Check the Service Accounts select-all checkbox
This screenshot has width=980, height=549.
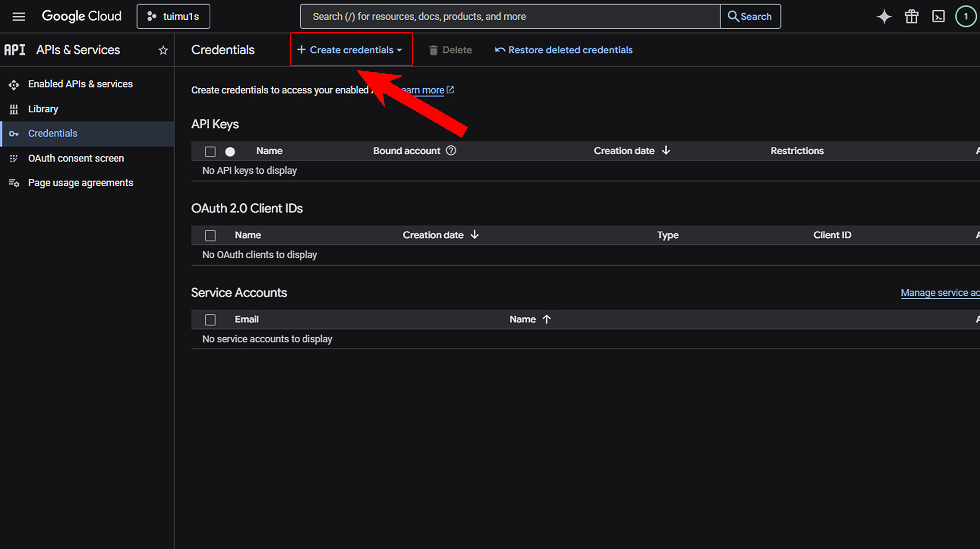pyautogui.click(x=210, y=320)
